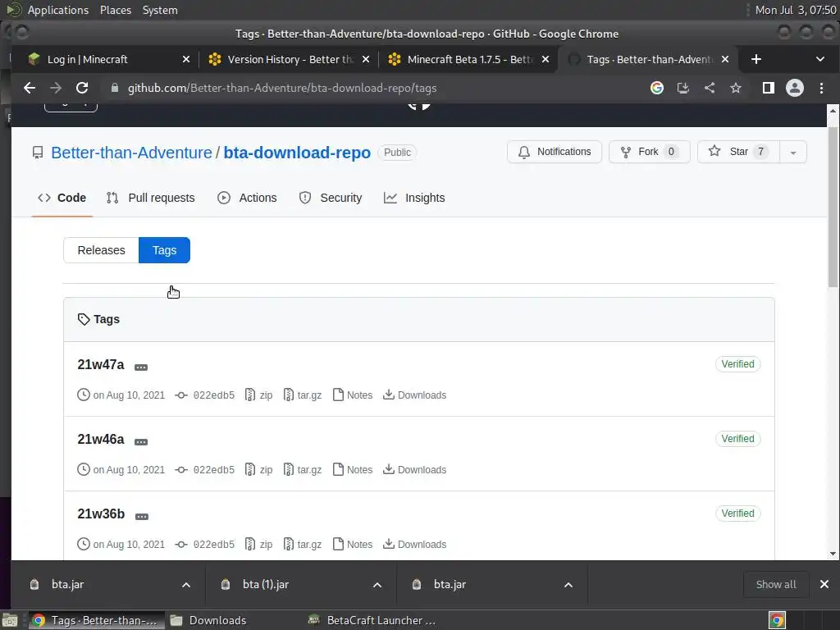The width and height of the screenshot is (840, 630).
Task: Reload the GitHub tags page
Action: tap(82, 88)
